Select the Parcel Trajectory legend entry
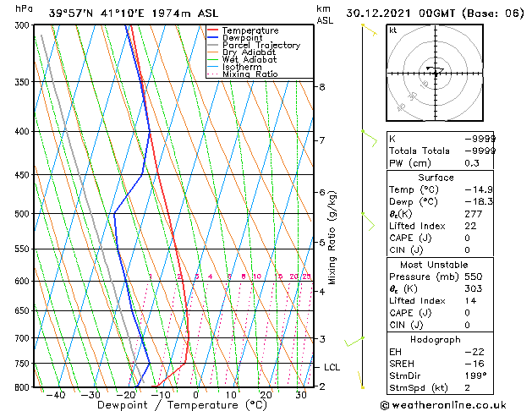The height and width of the screenshot is (411, 532). (x=254, y=45)
